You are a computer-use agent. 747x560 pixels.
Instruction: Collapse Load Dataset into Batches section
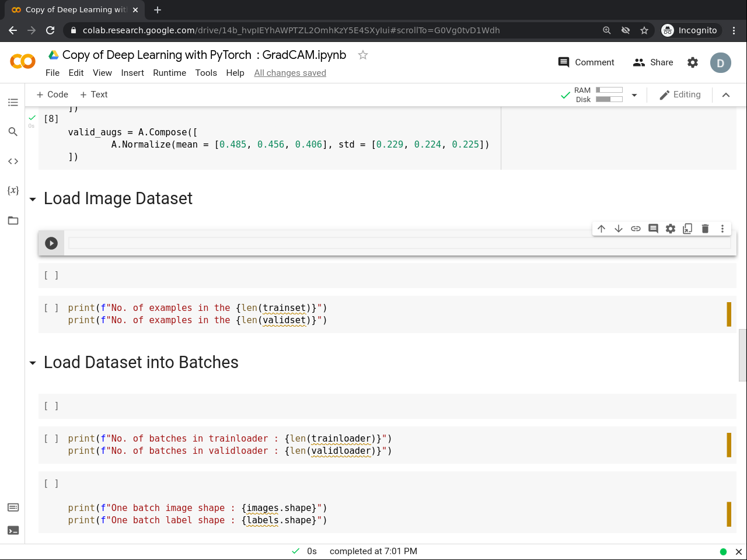coord(33,363)
